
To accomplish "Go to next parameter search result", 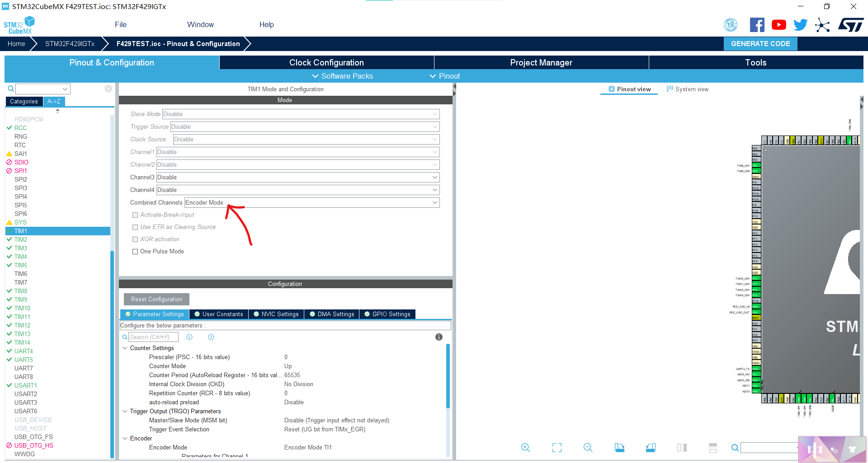I will 211,337.
